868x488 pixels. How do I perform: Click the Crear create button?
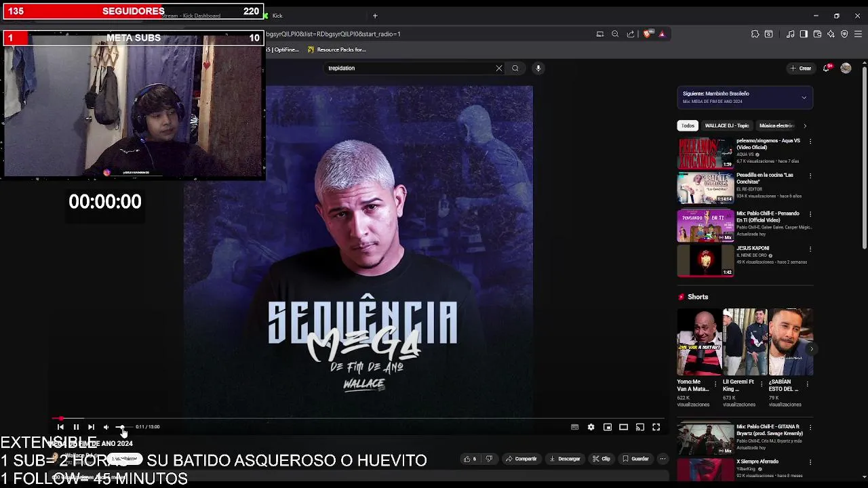[801, 68]
